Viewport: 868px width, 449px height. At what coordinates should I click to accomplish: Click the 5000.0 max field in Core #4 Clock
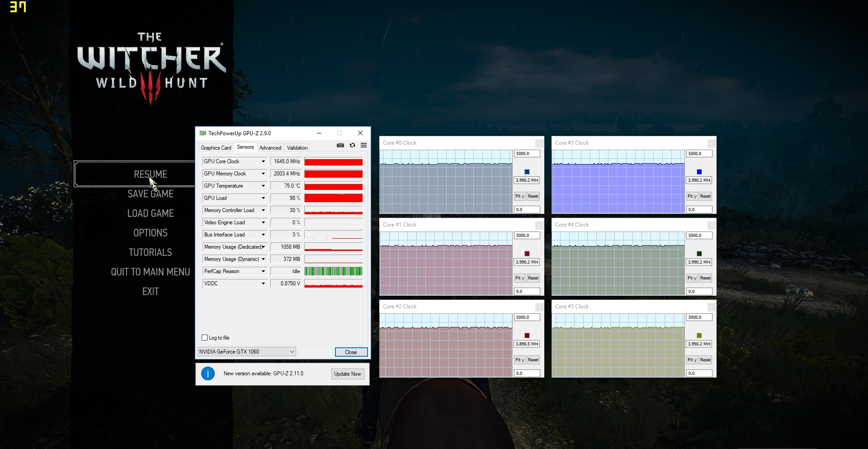[x=699, y=236]
